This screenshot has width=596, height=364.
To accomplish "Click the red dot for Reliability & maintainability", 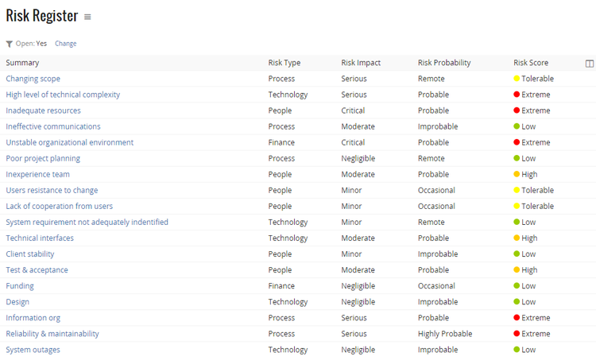I will point(517,334).
